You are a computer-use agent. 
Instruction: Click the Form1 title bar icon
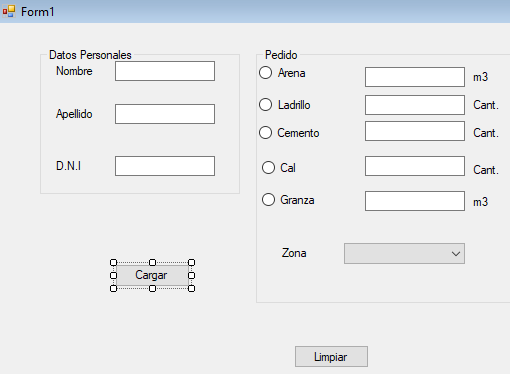[x=9, y=12]
